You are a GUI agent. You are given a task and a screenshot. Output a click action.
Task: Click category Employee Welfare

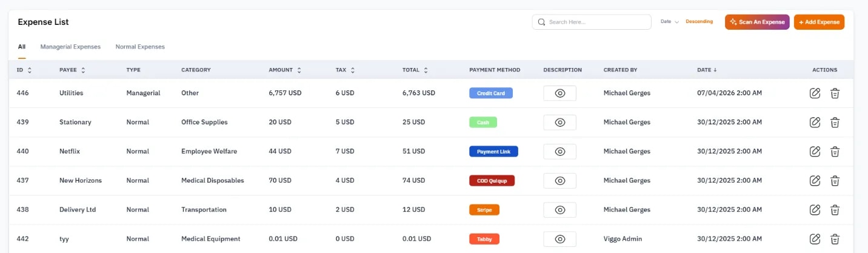pos(209,152)
